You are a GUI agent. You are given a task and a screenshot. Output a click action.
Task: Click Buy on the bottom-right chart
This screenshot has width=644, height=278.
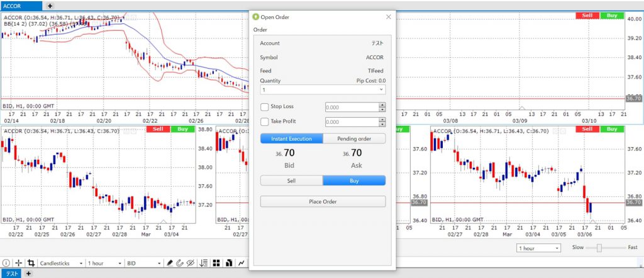click(612, 130)
